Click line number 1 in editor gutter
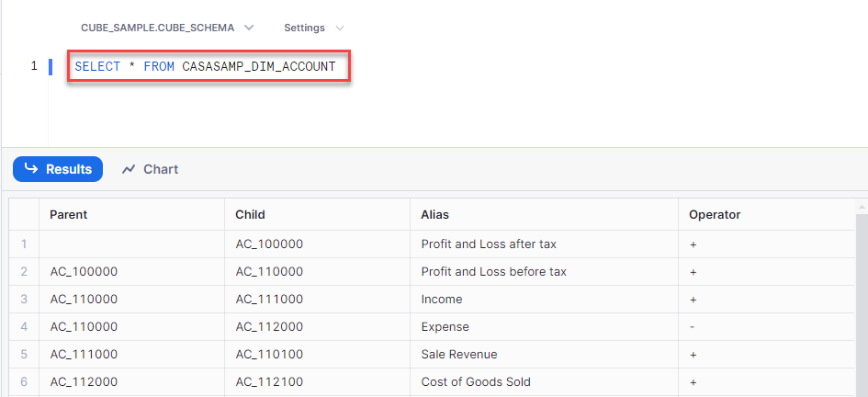The image size is (868, 397). click(34, 66)
